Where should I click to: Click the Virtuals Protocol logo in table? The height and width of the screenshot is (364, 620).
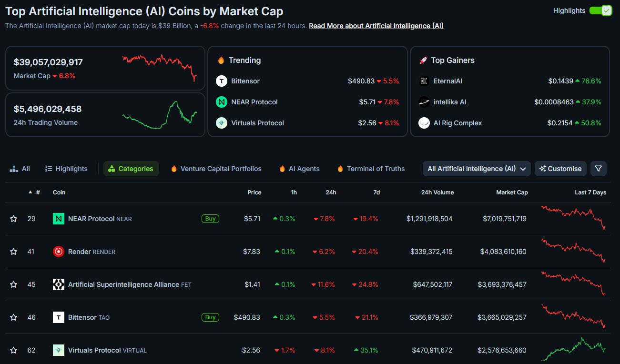click(59, 350)
